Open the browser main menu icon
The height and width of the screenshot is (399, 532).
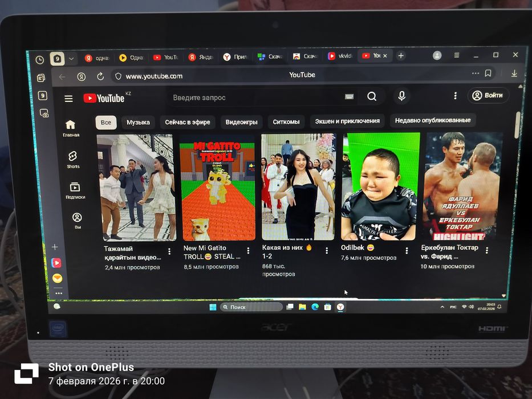tap(457, 55)
